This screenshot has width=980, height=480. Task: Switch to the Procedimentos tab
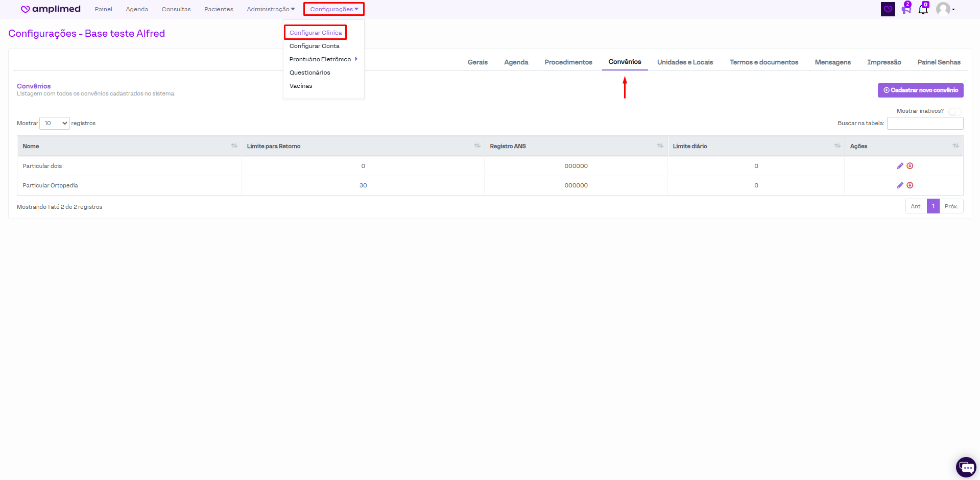point(568,62)
